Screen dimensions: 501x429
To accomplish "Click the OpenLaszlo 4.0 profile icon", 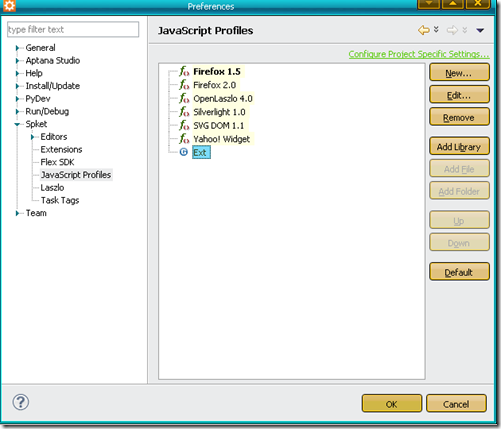I will coord(184,98).
